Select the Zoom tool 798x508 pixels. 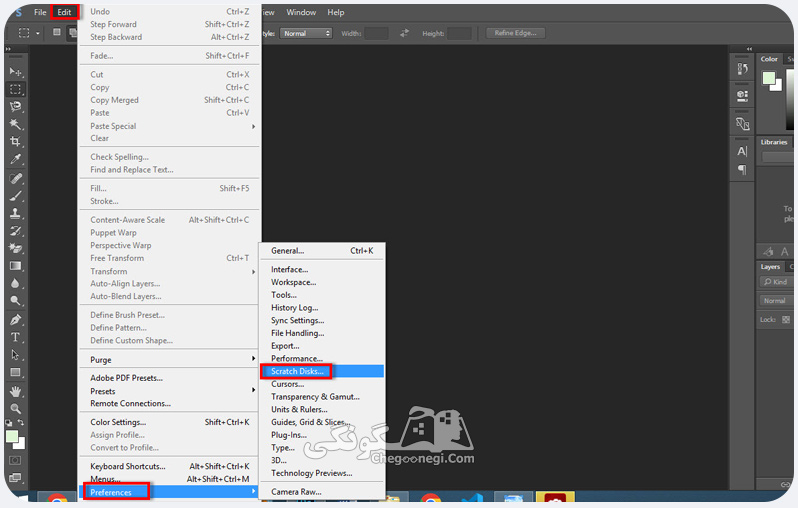tap(15, 408)
